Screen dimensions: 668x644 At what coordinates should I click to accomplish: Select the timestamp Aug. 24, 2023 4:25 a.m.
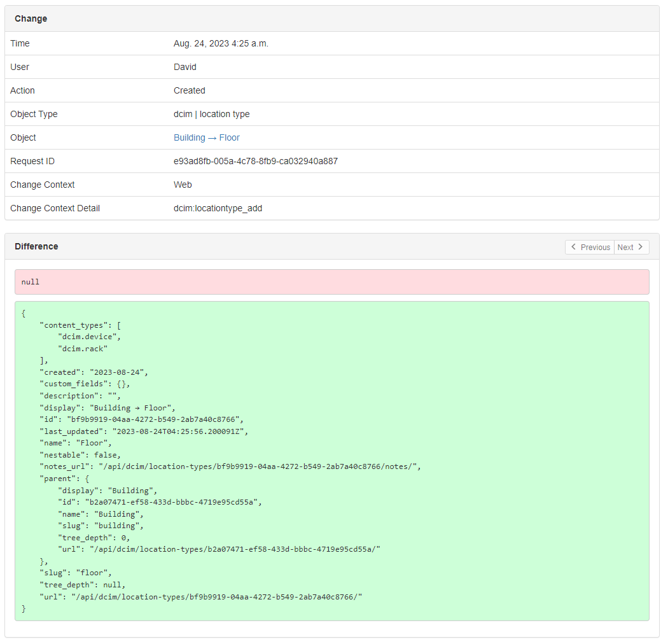(x=221, y=43)
